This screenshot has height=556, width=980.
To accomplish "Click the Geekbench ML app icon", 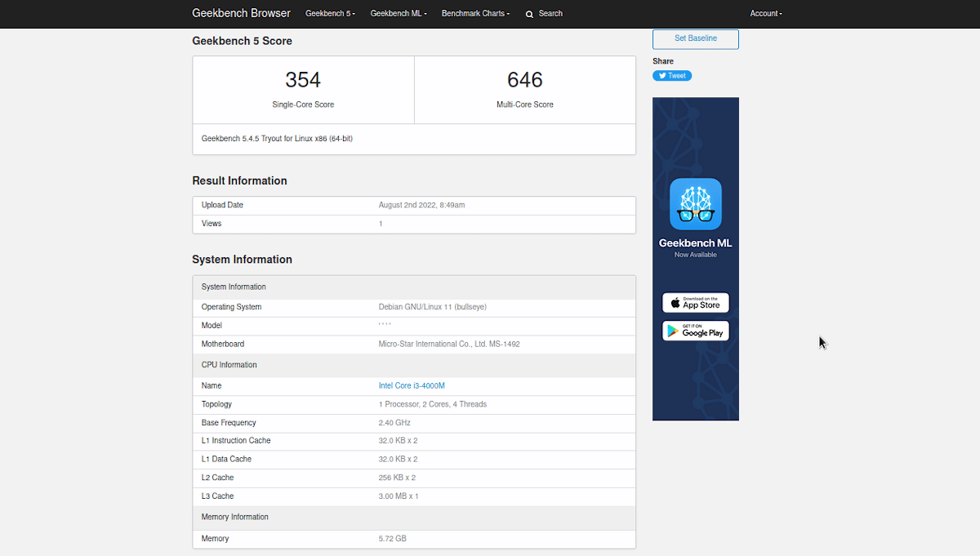I will tap(696, 204).
